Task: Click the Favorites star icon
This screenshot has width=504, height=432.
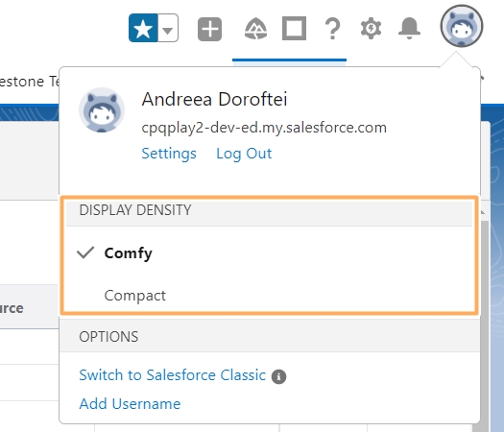Action: 143,28
